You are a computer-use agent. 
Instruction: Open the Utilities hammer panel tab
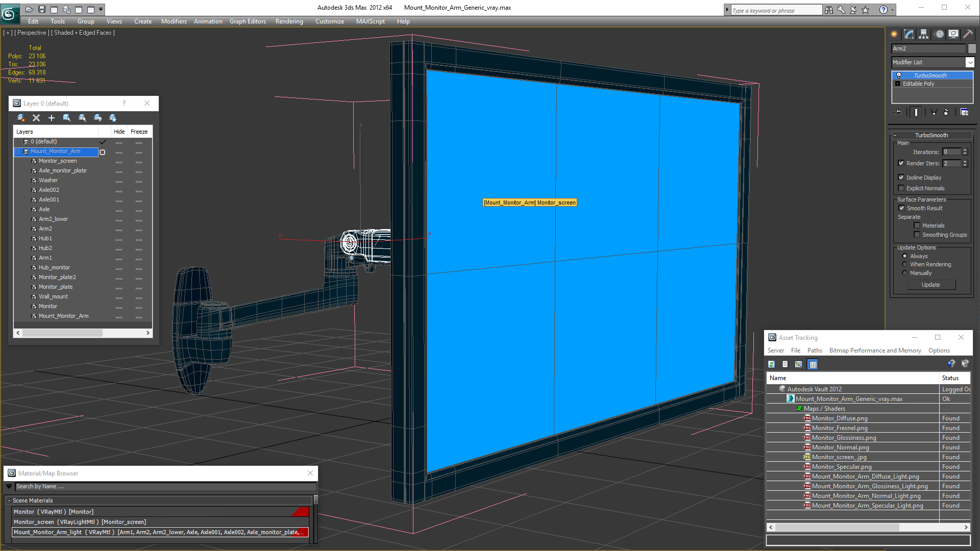(x=968, y=34)
